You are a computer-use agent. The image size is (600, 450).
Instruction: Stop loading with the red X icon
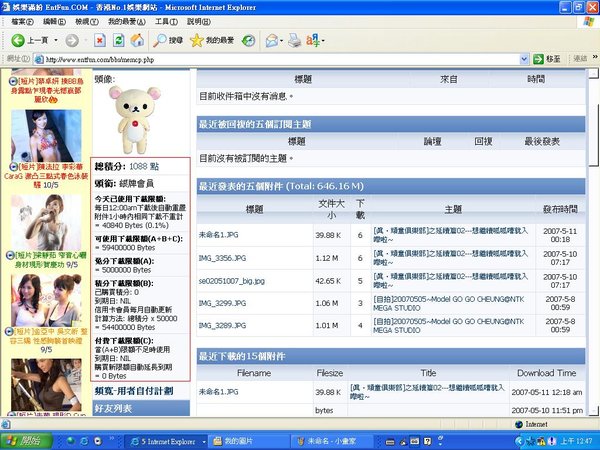(99, 40)
